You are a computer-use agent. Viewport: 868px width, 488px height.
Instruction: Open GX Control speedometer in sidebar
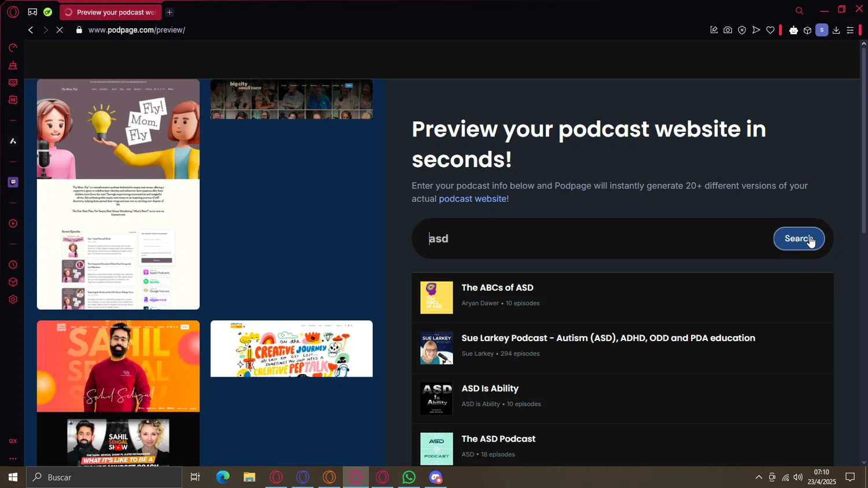pos(13,47)
